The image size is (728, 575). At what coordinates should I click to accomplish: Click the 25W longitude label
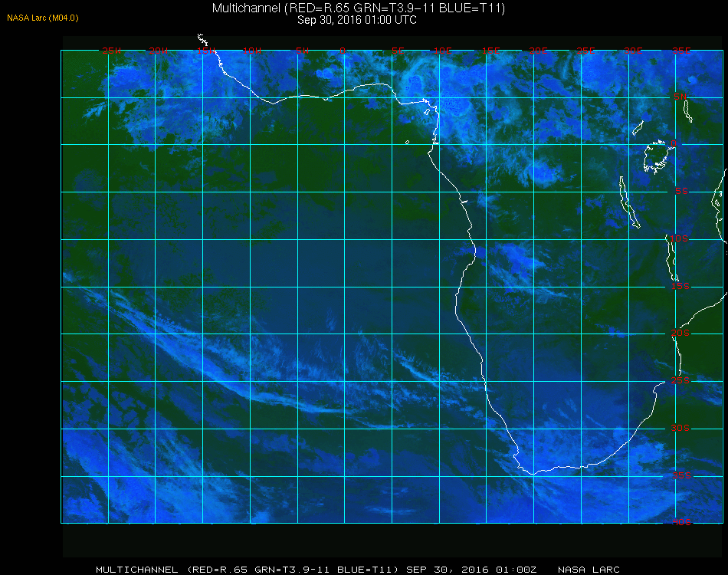(111, 50)
